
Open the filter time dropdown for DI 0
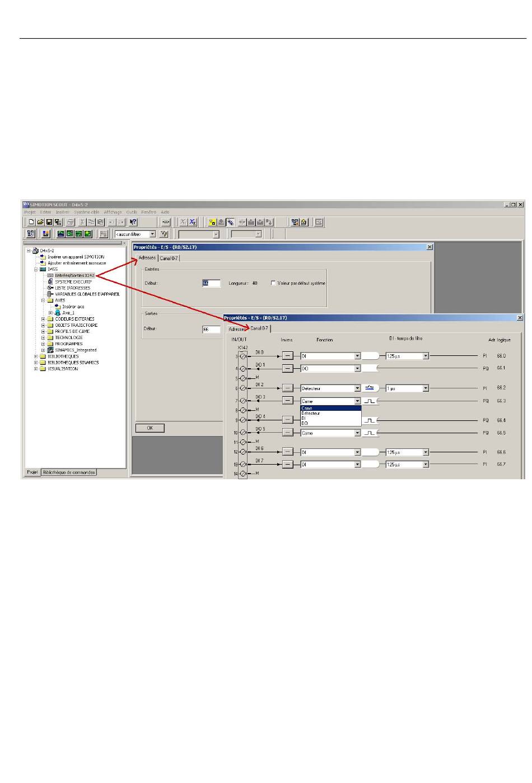point(426,356)
